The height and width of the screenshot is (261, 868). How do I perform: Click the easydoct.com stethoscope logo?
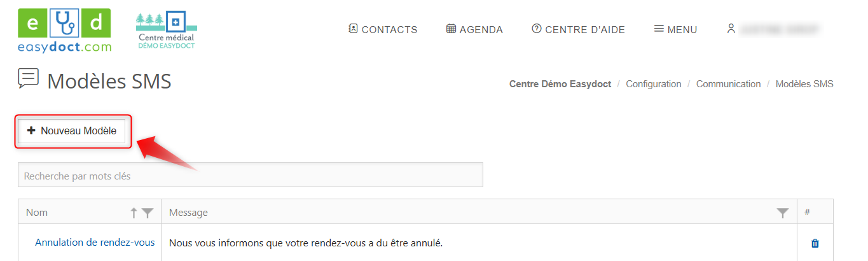pos(64,30)
